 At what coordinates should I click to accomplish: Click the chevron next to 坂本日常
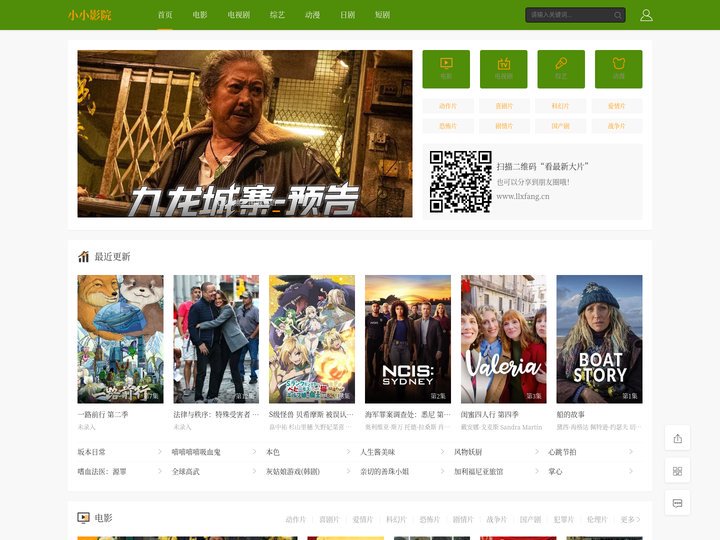[x=160, y=452]
